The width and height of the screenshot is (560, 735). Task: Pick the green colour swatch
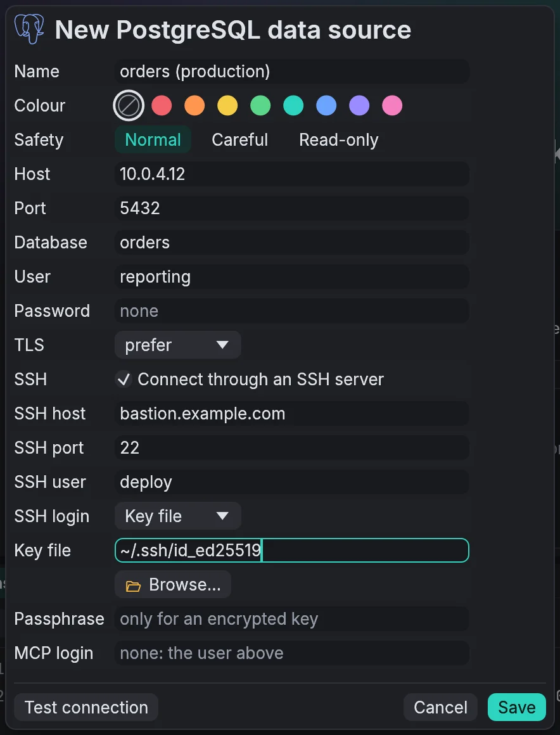point(260,105)
